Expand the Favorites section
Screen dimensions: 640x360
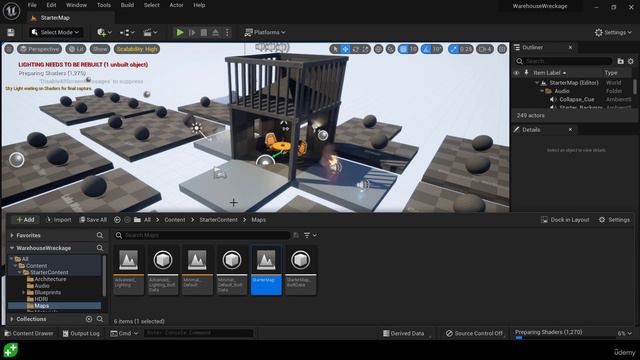(x=12, y=236)
